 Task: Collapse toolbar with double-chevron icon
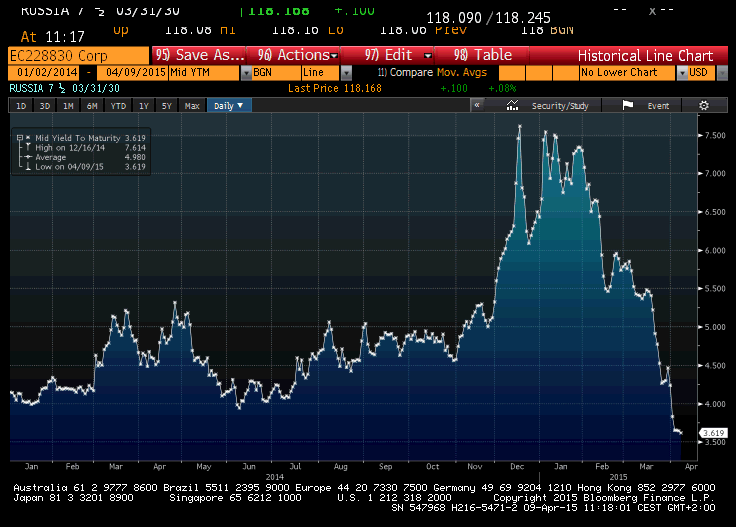(x=477, y=106)
